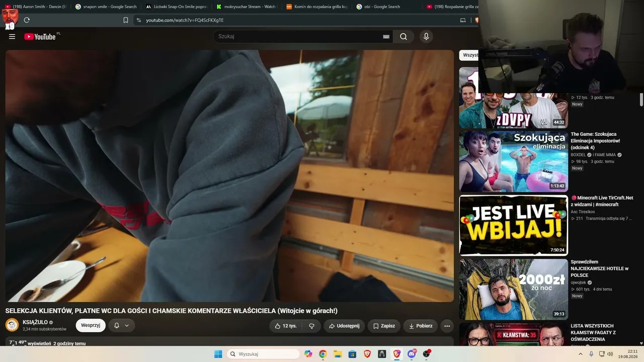The image size is (644, 362).
Task: Open Minecraft Live TirCraft.Net video title
Action: [602, 201]
